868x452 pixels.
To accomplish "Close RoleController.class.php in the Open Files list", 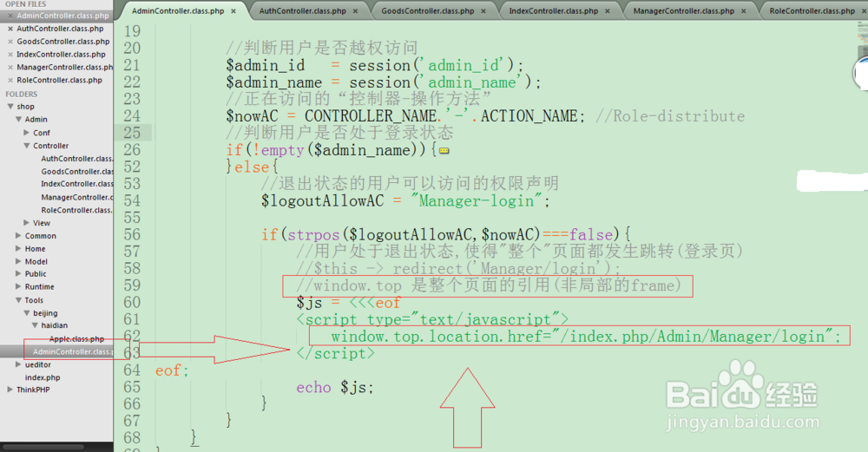I will [10, 80].
